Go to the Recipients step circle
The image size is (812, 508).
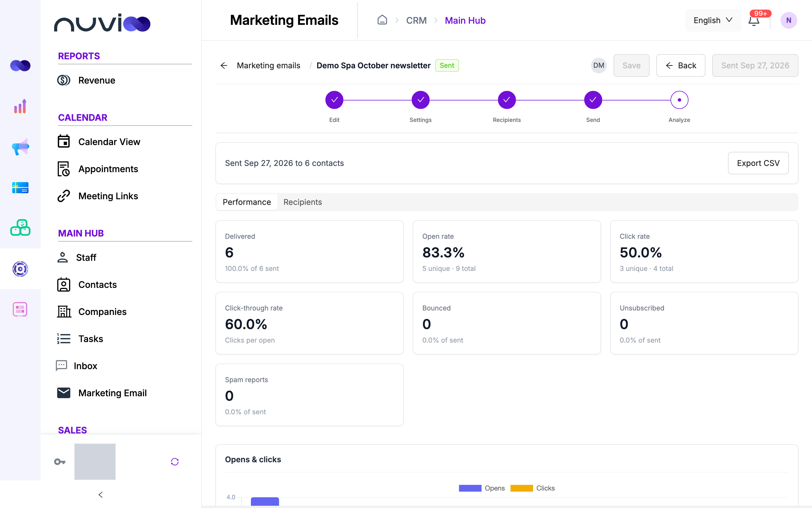(507, 100)
